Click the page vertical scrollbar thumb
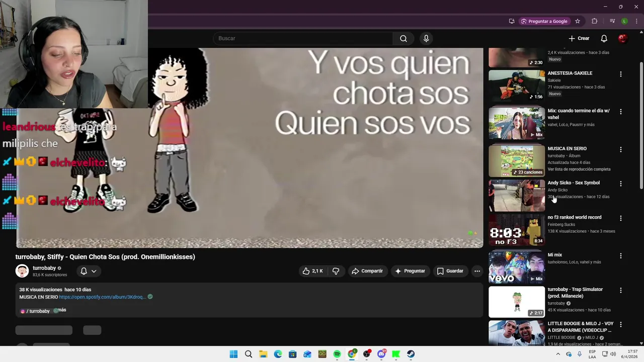This screenshot has height=362, width=644. (x=641, y=126)
